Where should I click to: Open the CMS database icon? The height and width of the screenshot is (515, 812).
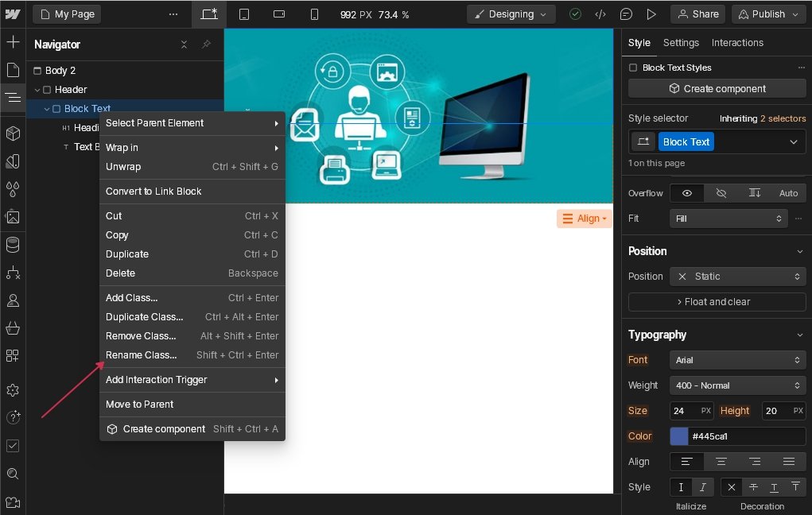[x=13, y=245]
